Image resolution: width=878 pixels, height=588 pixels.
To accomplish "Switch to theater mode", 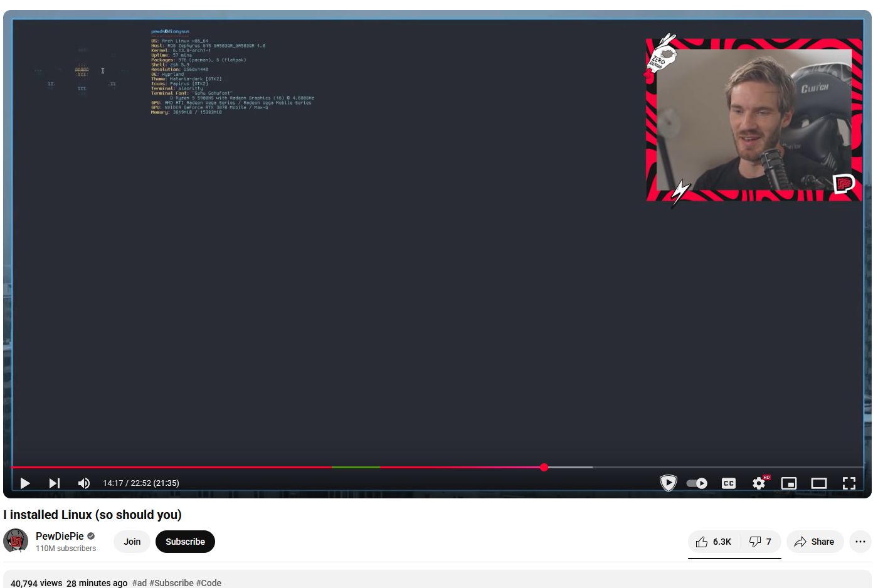I will [x=818, y=483].
